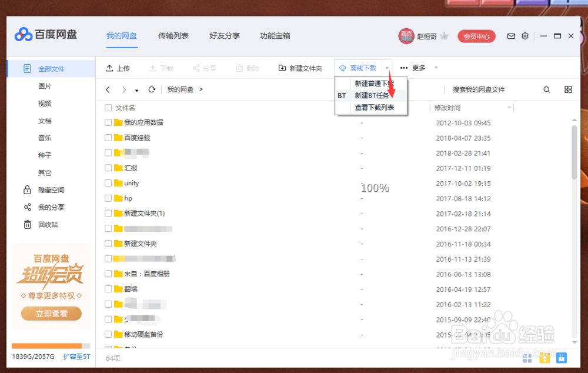
Task: Click the Baidu Netdisk logo
Action: pos(46,35)
